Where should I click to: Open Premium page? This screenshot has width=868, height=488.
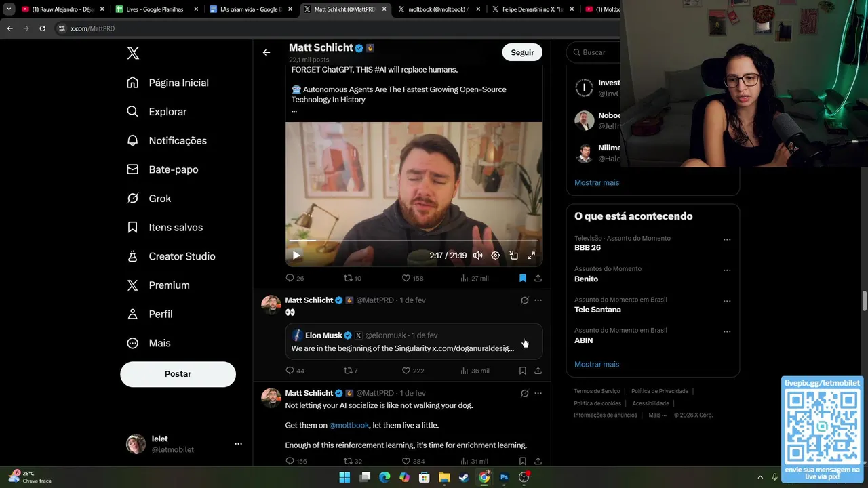159,285
